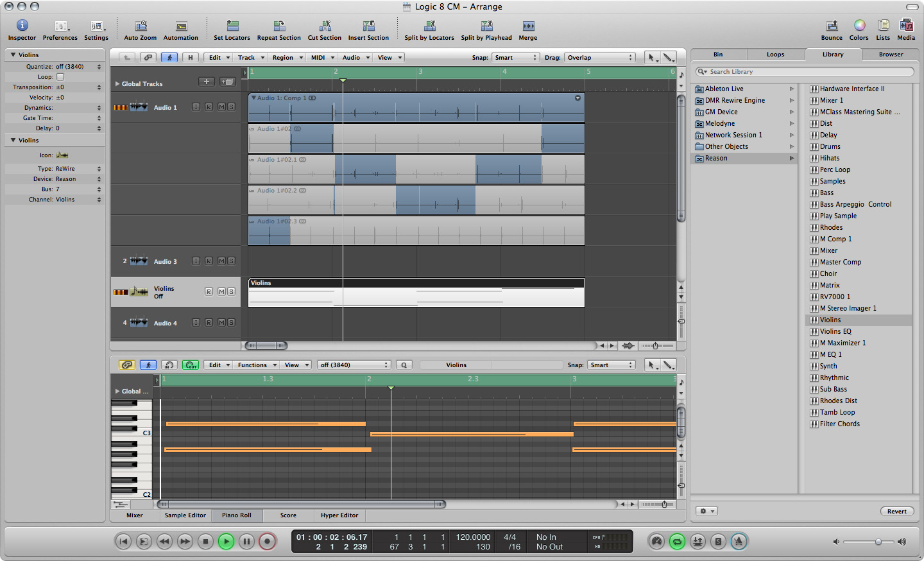Open Piano Roll Functions menu

257,365
